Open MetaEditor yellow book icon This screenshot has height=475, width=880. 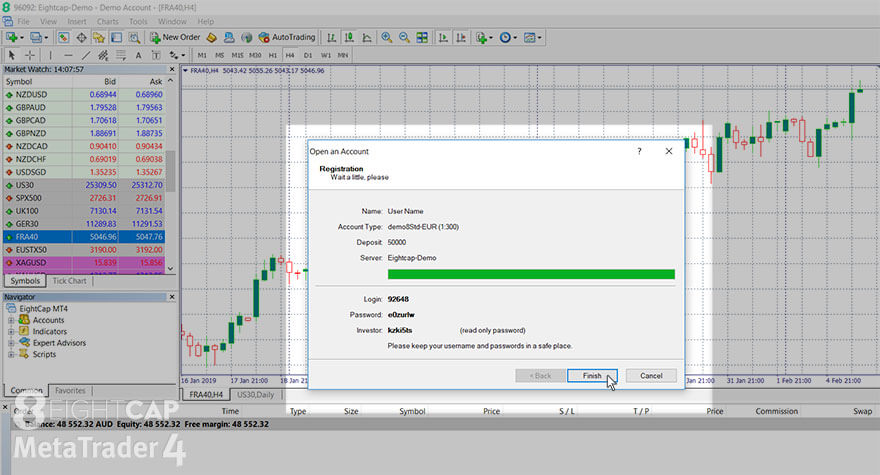[x=212, y=38]
